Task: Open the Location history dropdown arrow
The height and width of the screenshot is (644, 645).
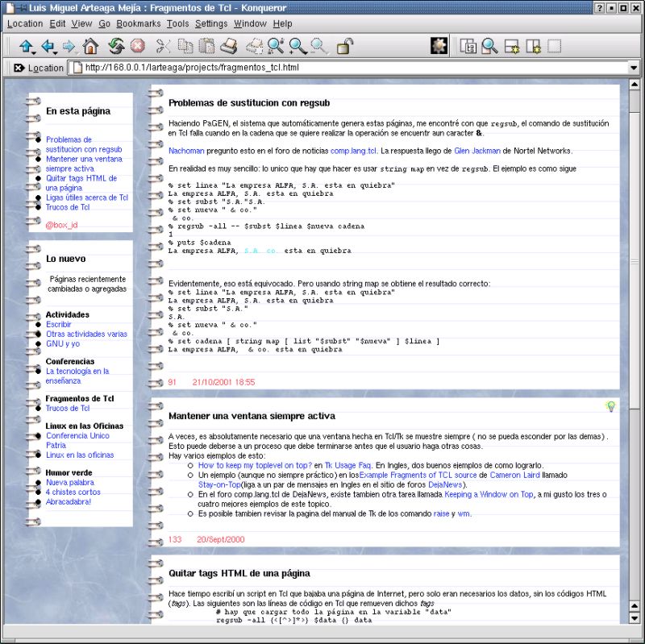Action: coord(634,68)
